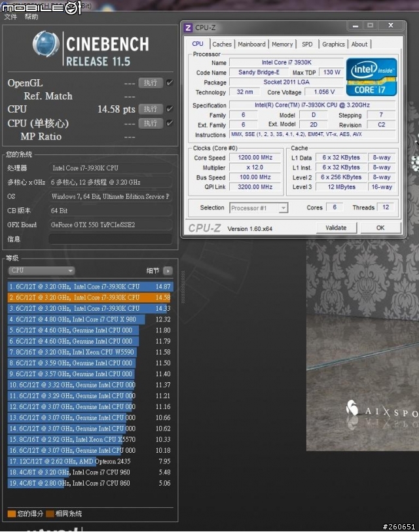The image size is (419, 532).
Task: Select rank 4 Core i7 X 980 entry
Action: 90,319
